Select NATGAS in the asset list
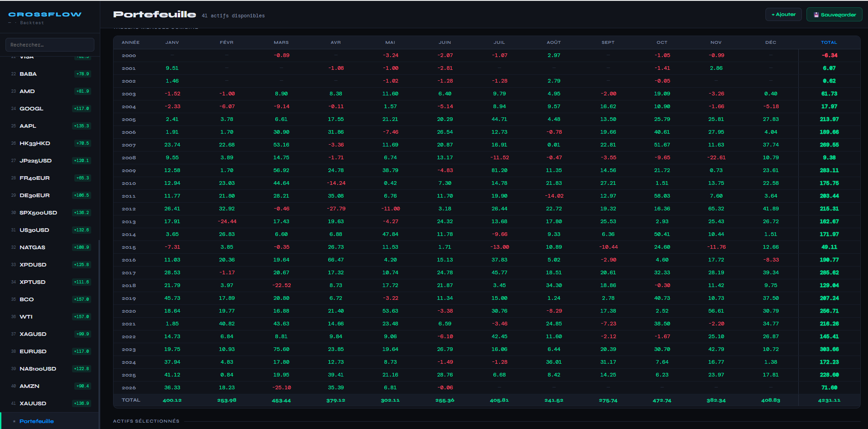The width and height of the screenshot is (868, 429). click(x=50, y=247)
